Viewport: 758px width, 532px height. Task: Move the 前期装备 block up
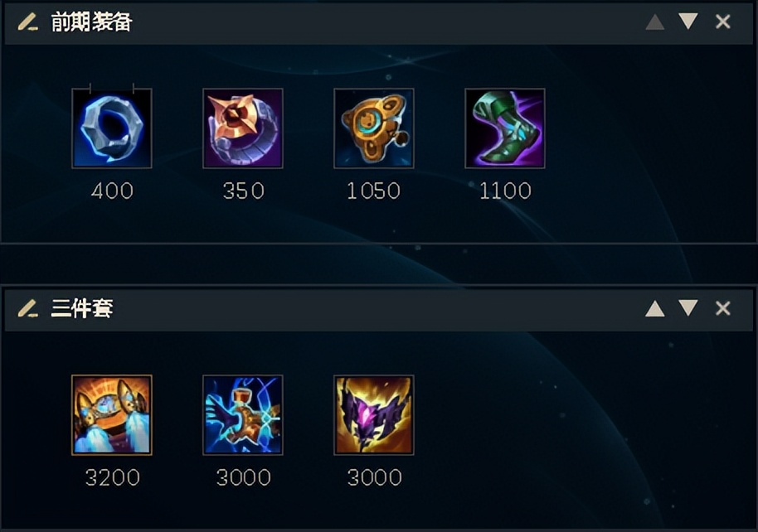pos(655,22)
